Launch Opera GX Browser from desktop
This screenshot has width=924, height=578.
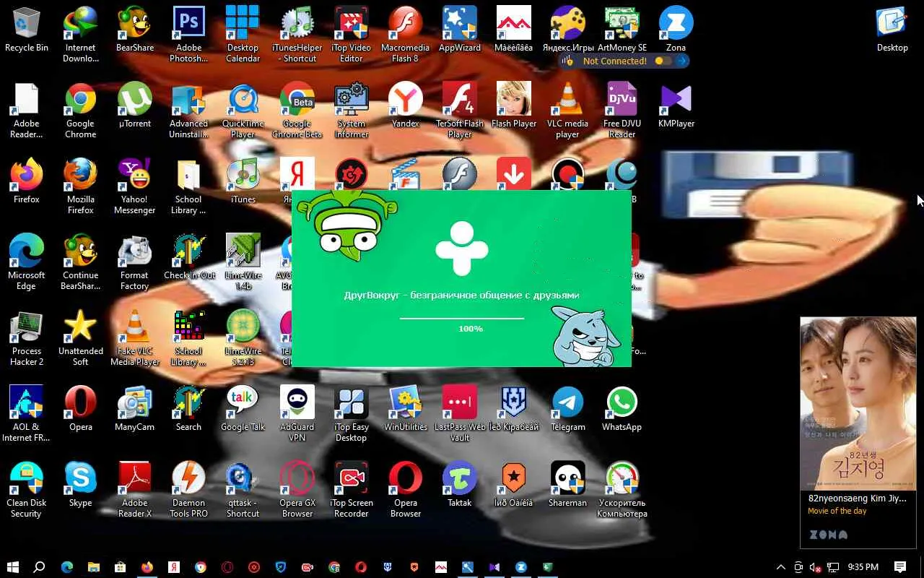pos(297,490)
